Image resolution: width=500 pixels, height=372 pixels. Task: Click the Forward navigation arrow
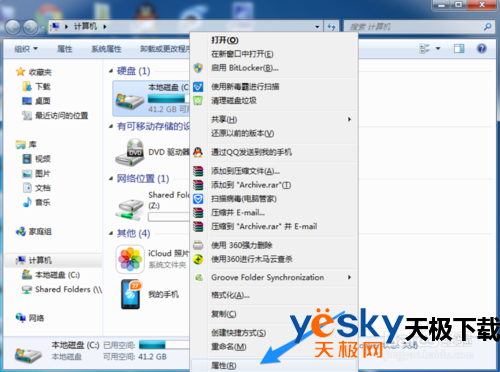pyautogui.click(x=31, y=27)
